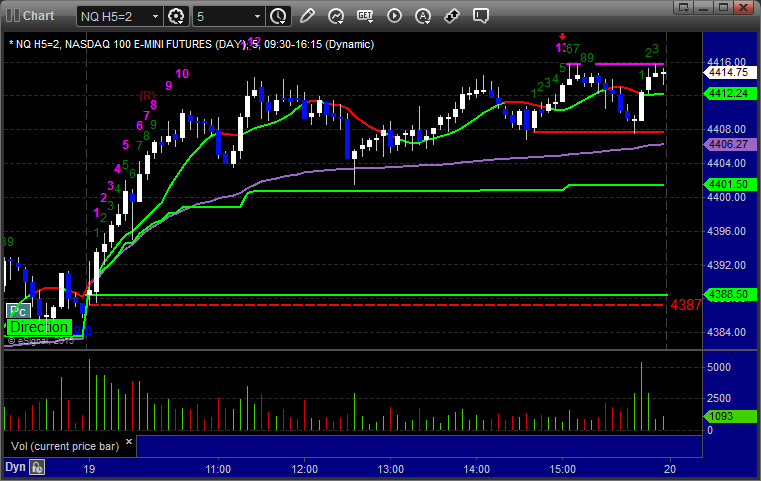Click the crossed-arrows window link icon
The image size is (761, 481).
[x=452, y=16]
